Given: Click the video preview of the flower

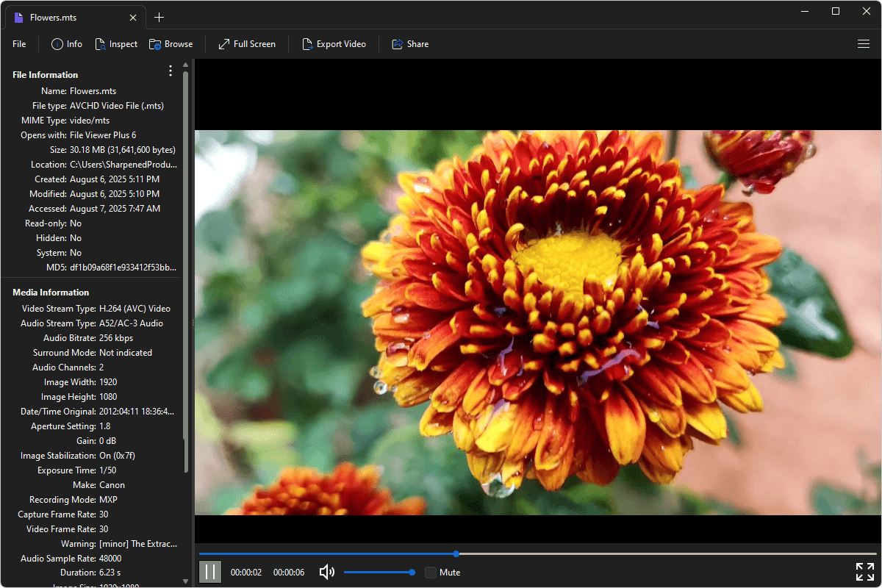Looking at the screenshot, I should click(x=538, y=323).
